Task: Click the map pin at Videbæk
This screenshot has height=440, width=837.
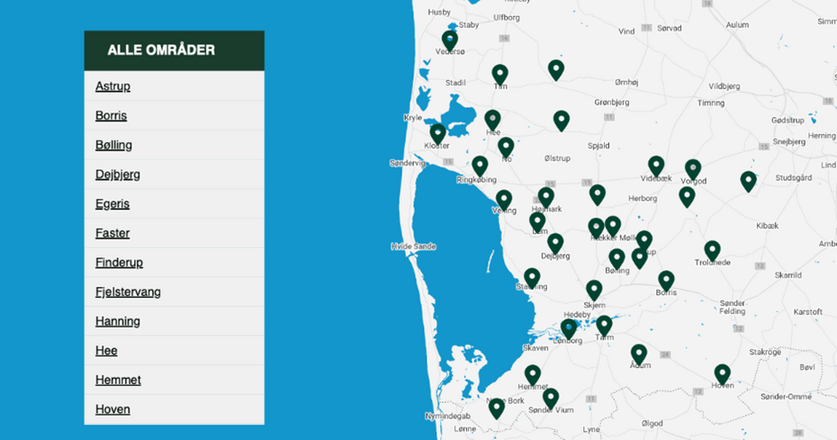Action: (x=656, y=166)
